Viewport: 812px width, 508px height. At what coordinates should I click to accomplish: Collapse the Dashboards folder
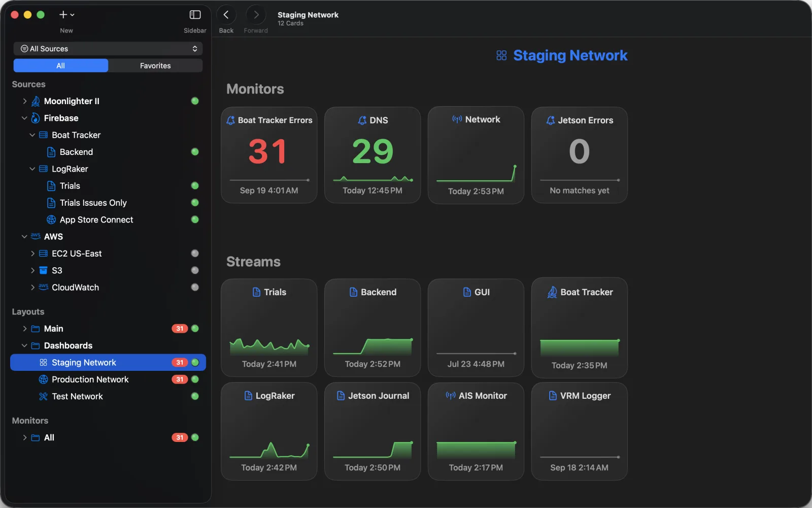(x=24, y=345)
